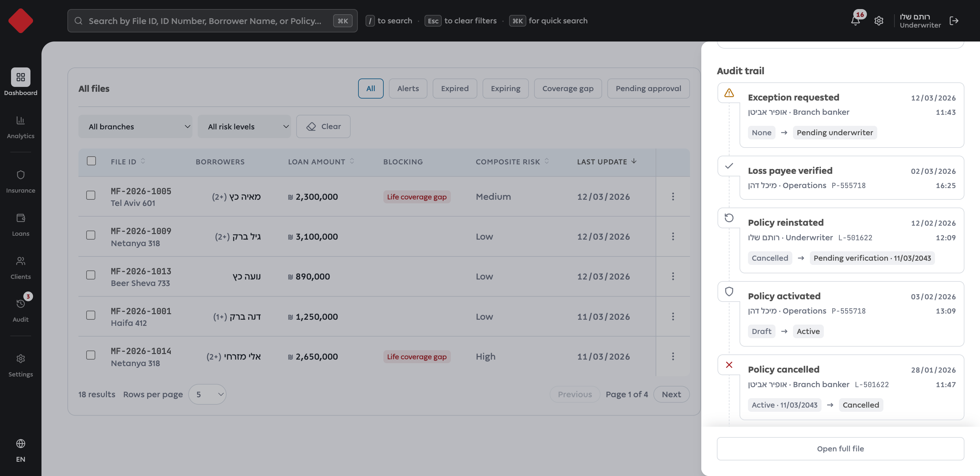Sort the table by Loan Amount
The height and width of the screenshot is (476, 980).
[x=321, y=162]
